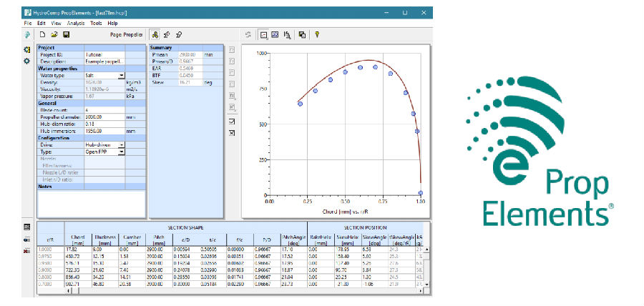Click the EAR value in Summary
Screen dimensions: 644x306
pos(190,69)
